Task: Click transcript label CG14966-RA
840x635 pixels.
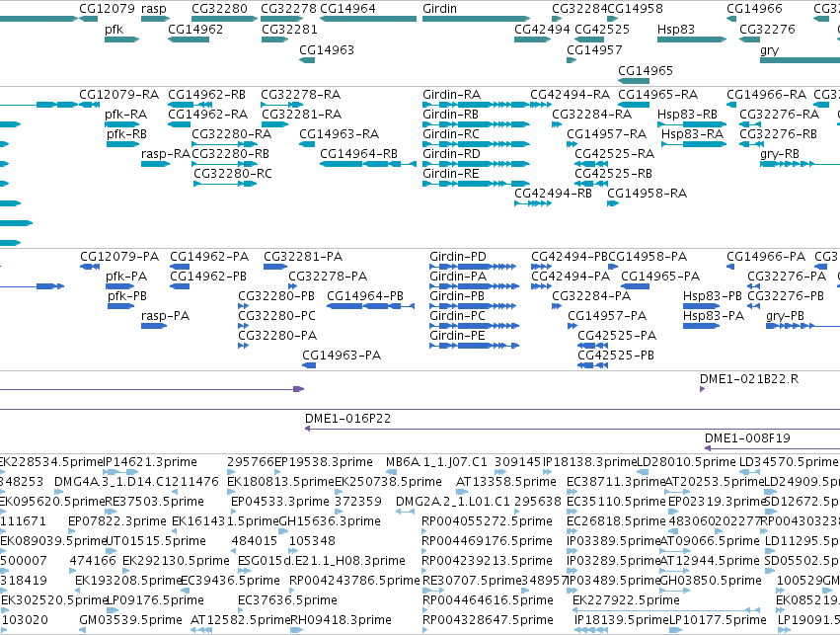Action: (x=767, y=95)
